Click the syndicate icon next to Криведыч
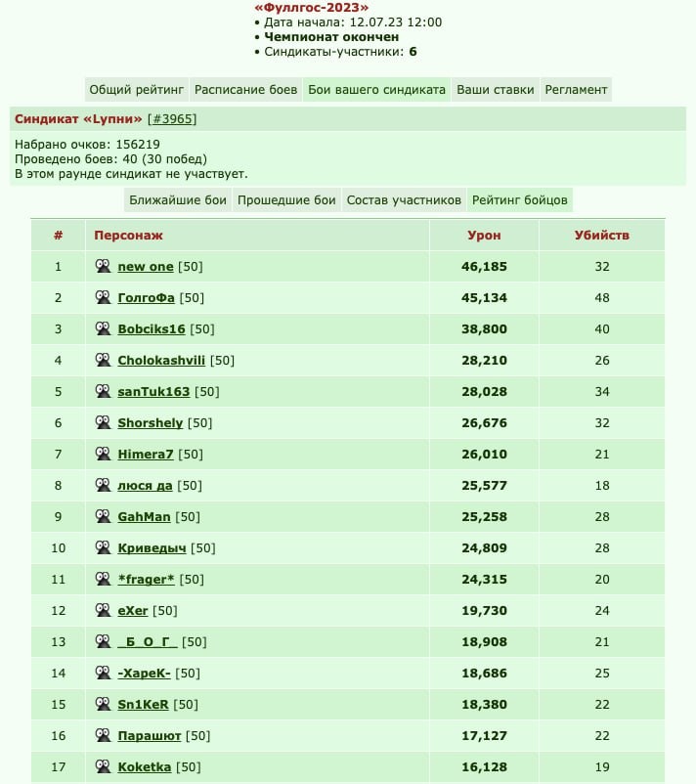696x784 pixels. (103, 547)
